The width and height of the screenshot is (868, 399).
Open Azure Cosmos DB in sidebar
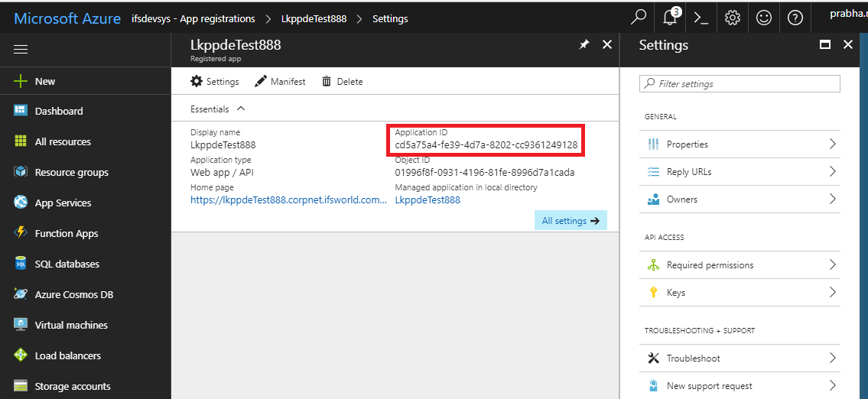[73, 294]
